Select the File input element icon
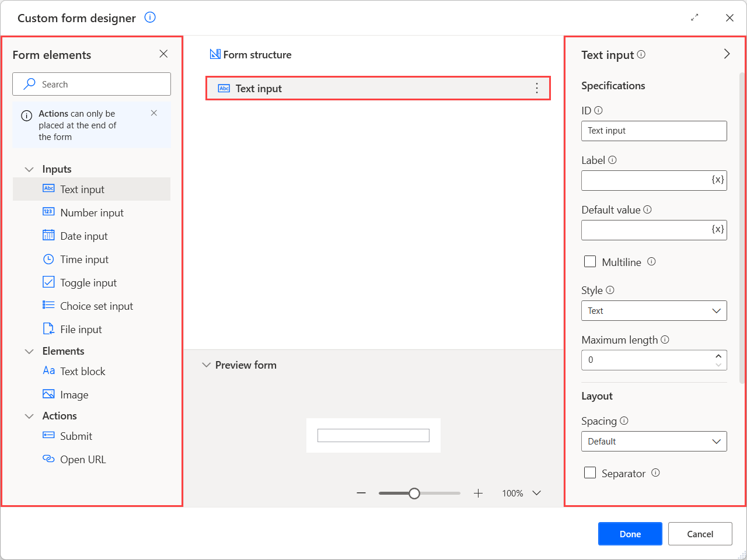747x560 pixels. (48, 329)
